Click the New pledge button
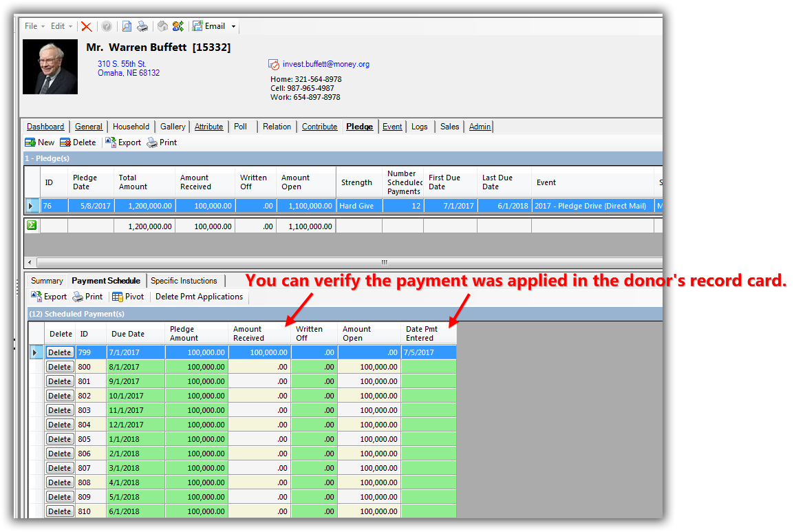The width and height of the screenshot is (794, 532). (x=39, y=142)
